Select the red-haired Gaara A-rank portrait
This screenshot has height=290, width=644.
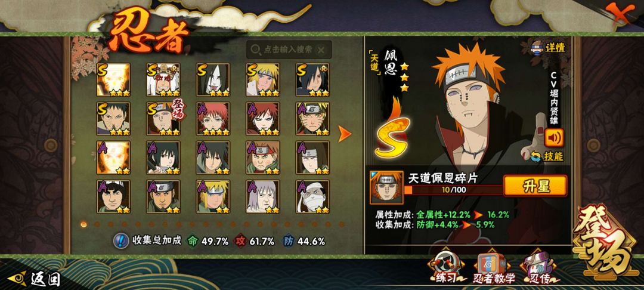coord(263,119)
